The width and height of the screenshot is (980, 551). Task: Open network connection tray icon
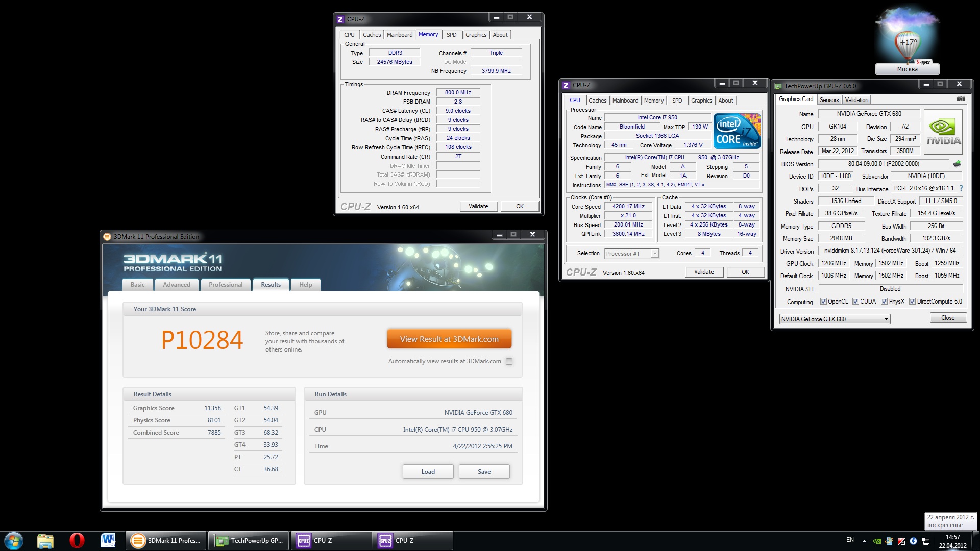pos(925,541)
